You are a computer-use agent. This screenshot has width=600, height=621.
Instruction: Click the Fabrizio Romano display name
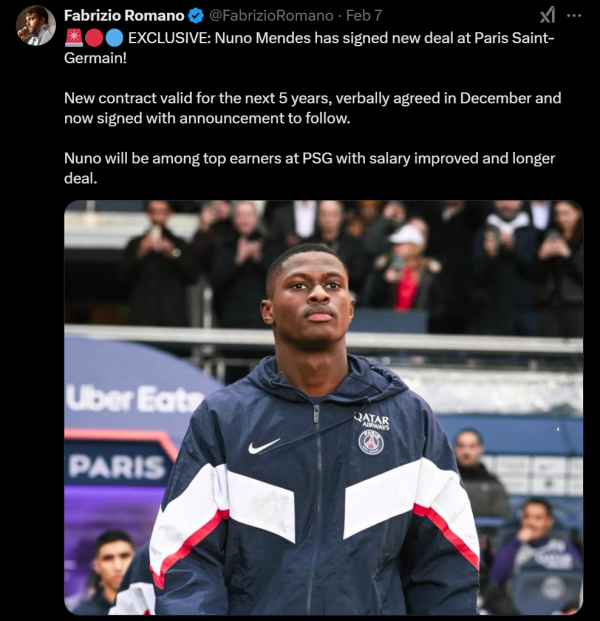tap(124, 16)
